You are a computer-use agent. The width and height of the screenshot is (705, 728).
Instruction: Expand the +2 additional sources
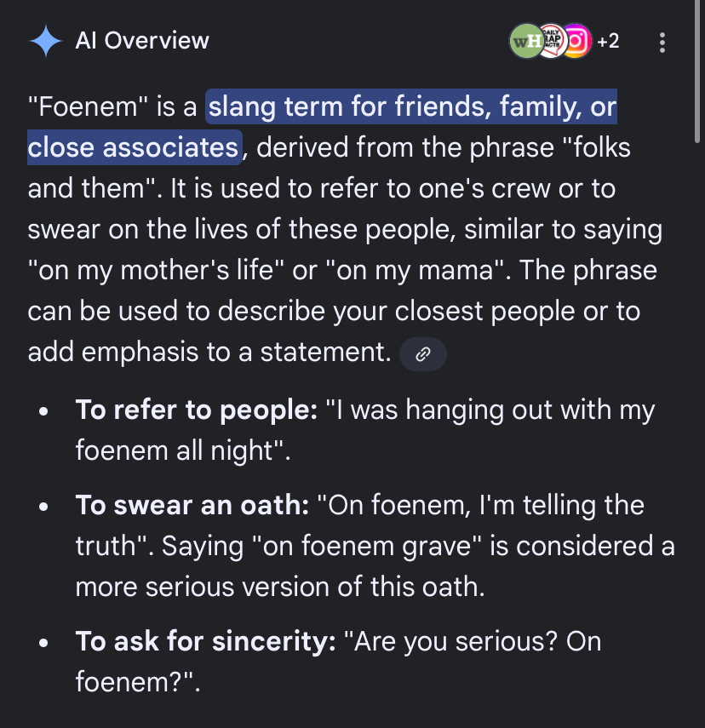click(x=608, y=41)
